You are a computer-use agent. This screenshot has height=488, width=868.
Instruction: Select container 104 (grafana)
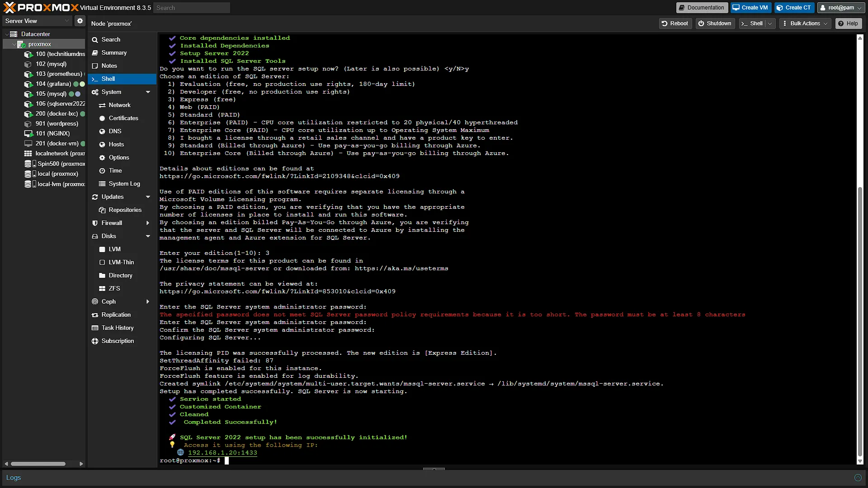point(54,84)
